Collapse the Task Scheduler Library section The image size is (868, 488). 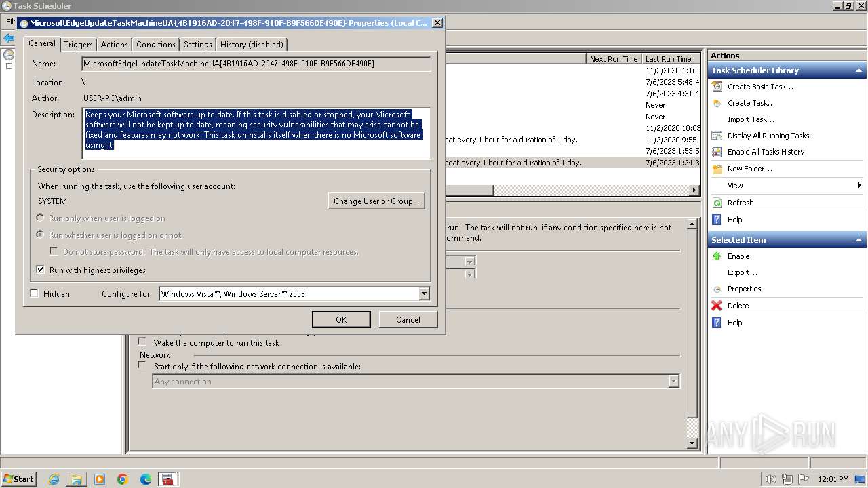click(x=859, y=70)
